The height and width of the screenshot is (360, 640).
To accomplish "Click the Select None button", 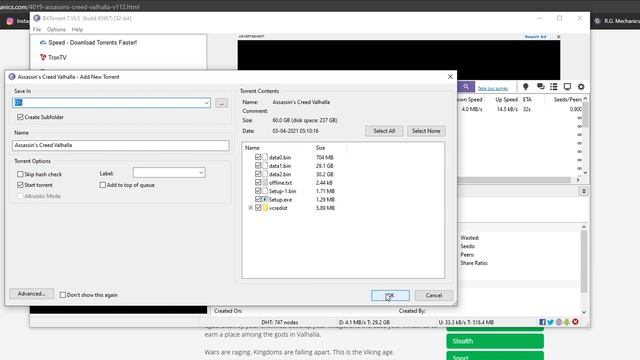I will (x=426, y=131).
